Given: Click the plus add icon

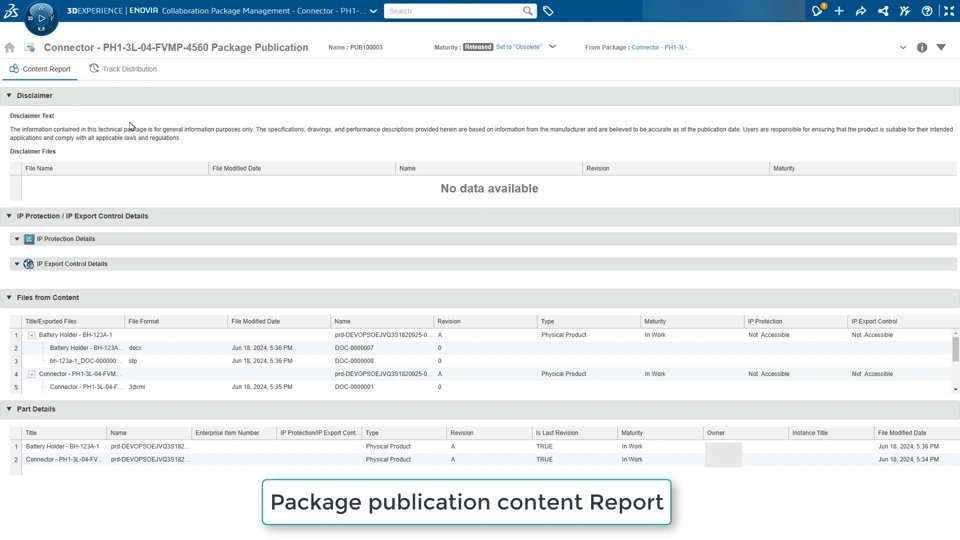Looking at the screenshot, I should (839, 11).
